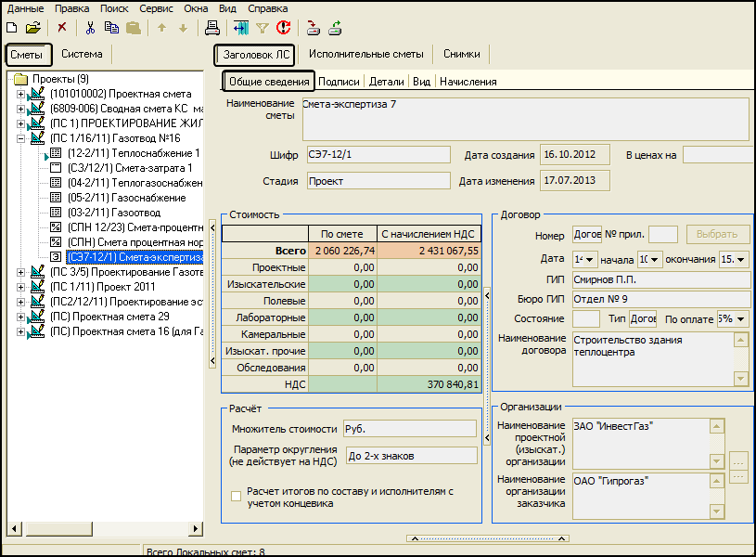Select '(05-2/11) Газоснабжение' in tree
756x557 pixels.
pyautogui.click(x=126, y=198)
